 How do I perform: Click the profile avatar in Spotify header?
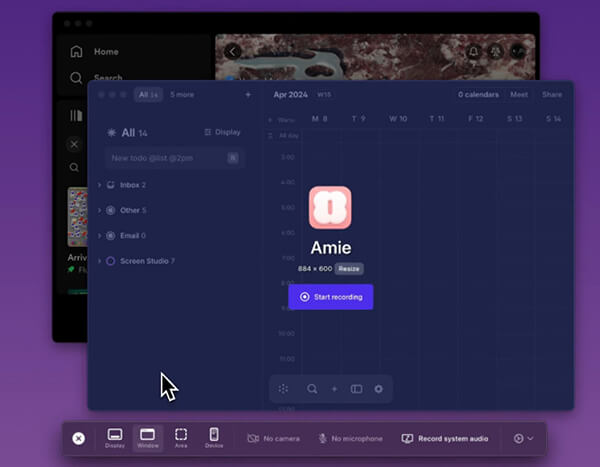(x=518, y=51)
